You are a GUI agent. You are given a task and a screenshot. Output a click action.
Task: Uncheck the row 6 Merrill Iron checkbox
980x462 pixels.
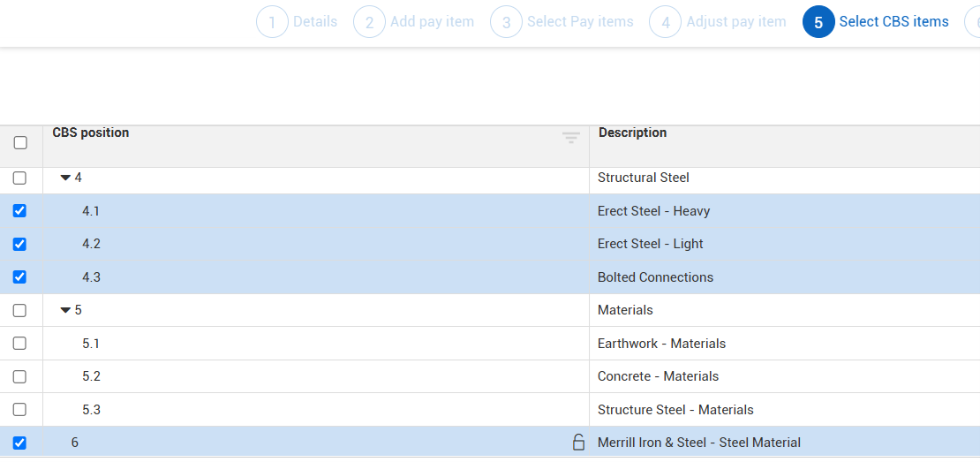pyautogui.click(x=19, y=443)
